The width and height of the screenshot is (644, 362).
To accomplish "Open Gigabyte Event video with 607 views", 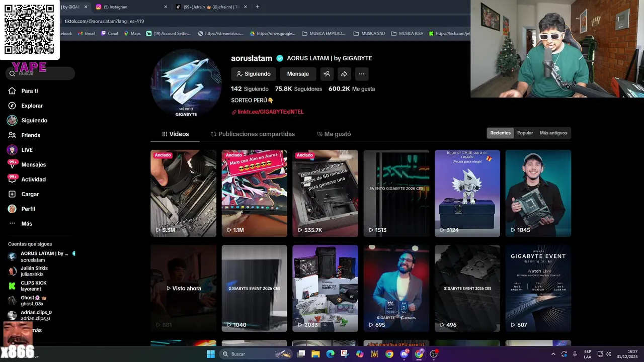I will [538, 289].
